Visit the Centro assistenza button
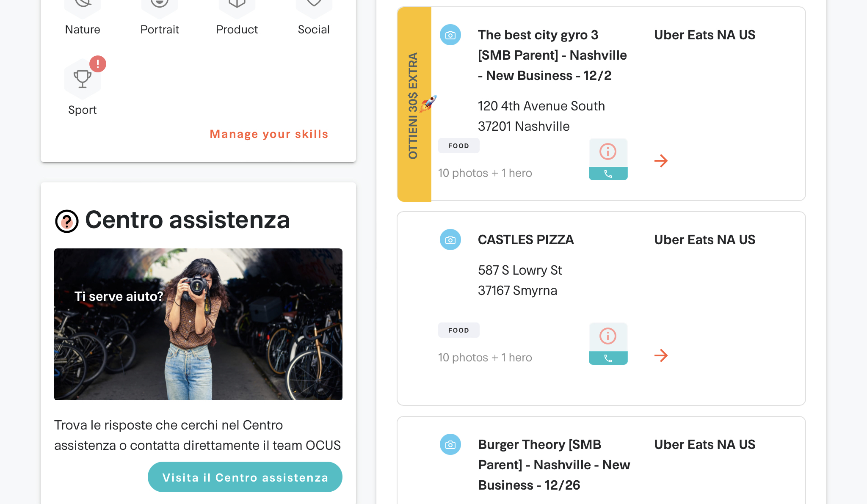 pyautogui.click(x=245, y=477)
